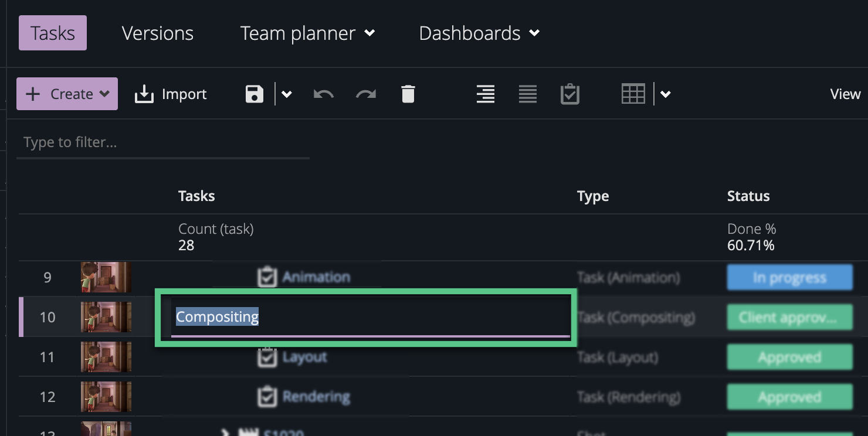Click the undo arrow icon
Viewport: 868px width, 436px height.
click(x=323, y=94)
